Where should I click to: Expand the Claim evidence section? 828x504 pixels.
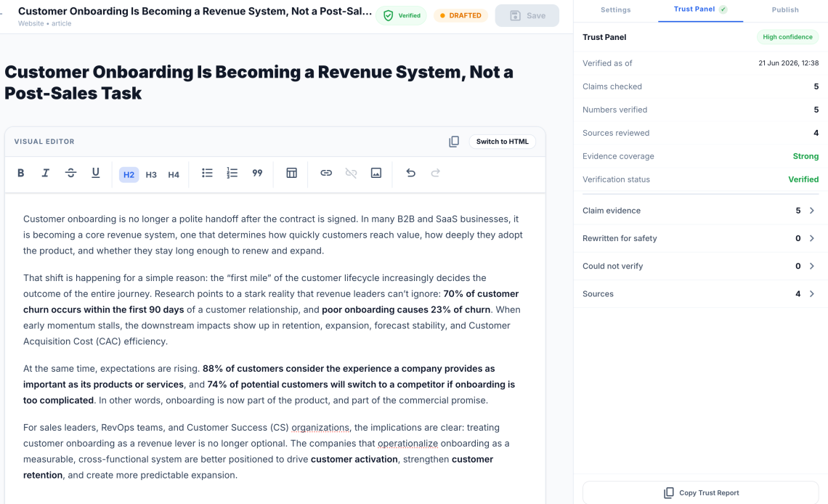point(700,211)
